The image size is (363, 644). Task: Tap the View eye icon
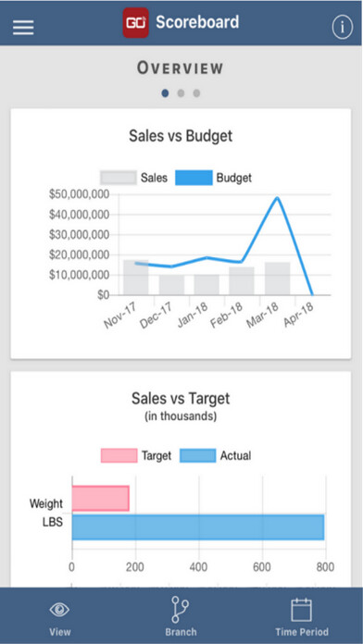[x=59, y=610]
